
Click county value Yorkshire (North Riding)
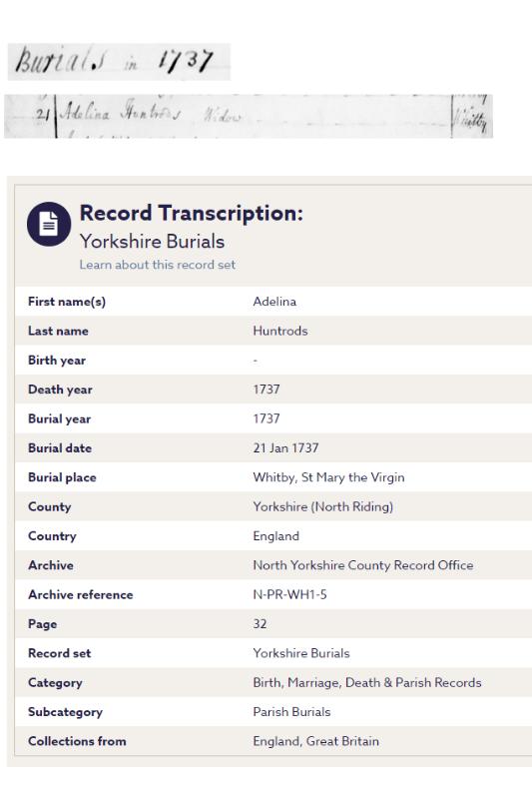click(x=322, y=506)
